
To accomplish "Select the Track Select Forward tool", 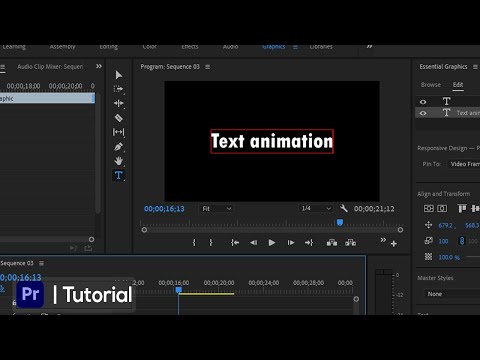I will pos(119,89).
